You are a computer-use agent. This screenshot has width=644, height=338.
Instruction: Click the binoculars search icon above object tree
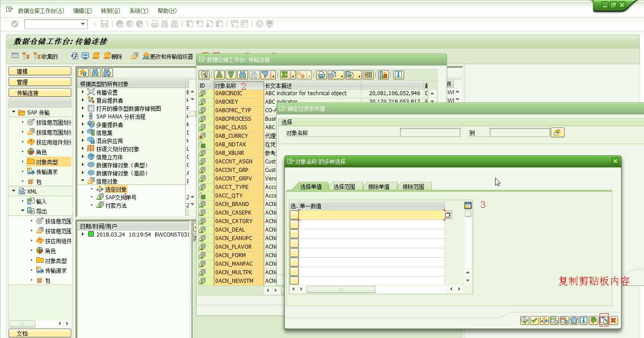coord(95,73)
